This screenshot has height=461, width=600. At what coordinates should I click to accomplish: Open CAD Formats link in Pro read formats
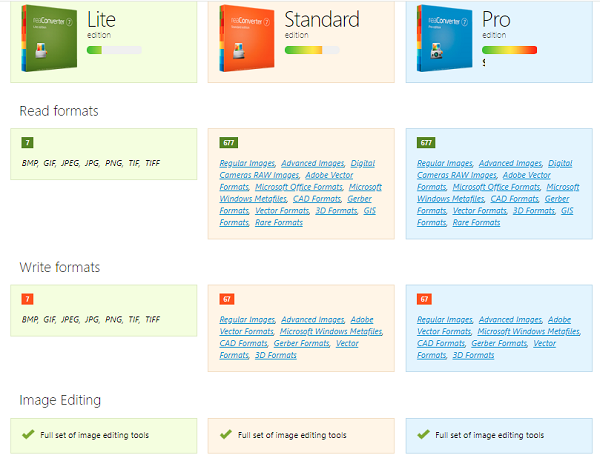[x=515, y=199]
